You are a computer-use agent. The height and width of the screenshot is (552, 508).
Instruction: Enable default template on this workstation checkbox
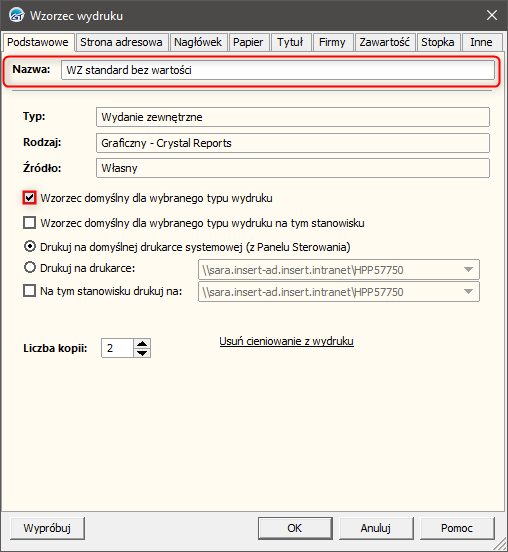[30, 223]
